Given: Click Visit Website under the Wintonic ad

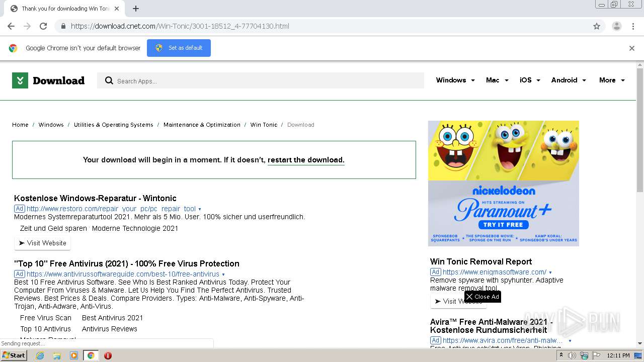Looking at the screenshot, I should 43,243.
